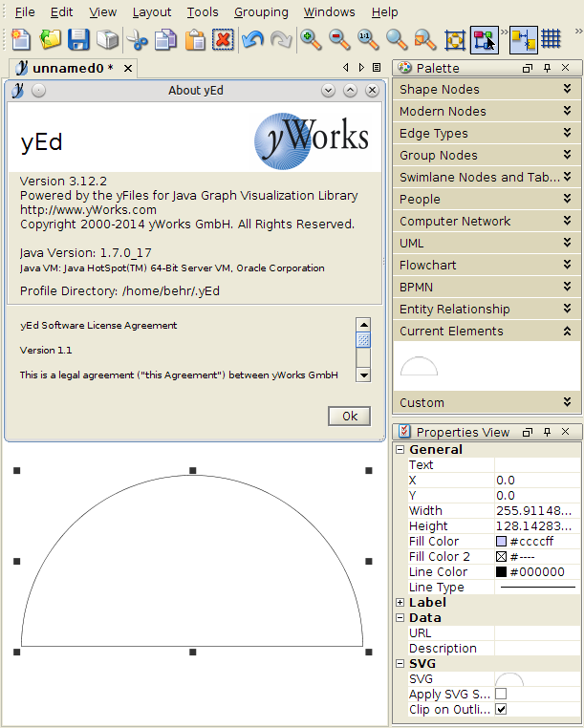Zoom out with the minus magnifier
The height and width of the screenshot is (728, 584).
[339, 39]
